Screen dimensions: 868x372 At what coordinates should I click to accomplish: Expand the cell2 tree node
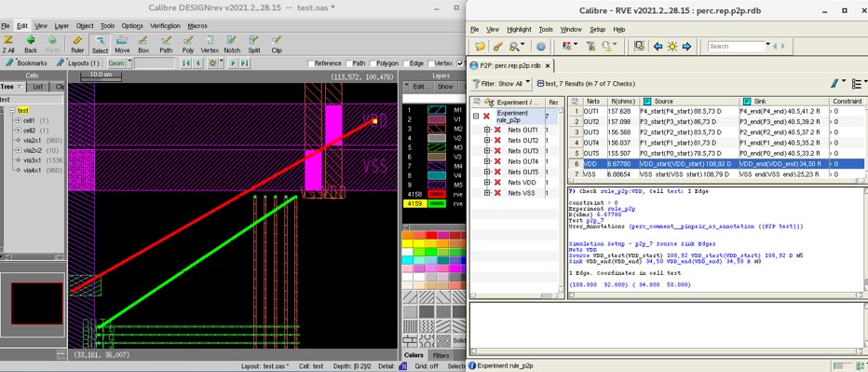[19, 131]
